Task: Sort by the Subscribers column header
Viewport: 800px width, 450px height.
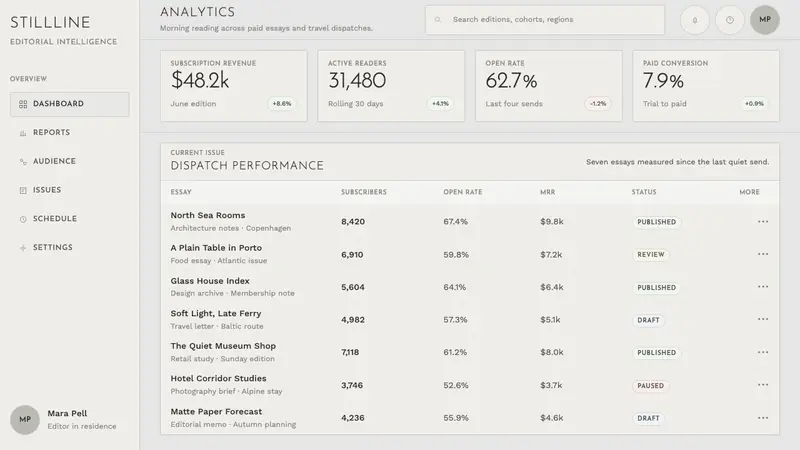Action: coord(364,192)
